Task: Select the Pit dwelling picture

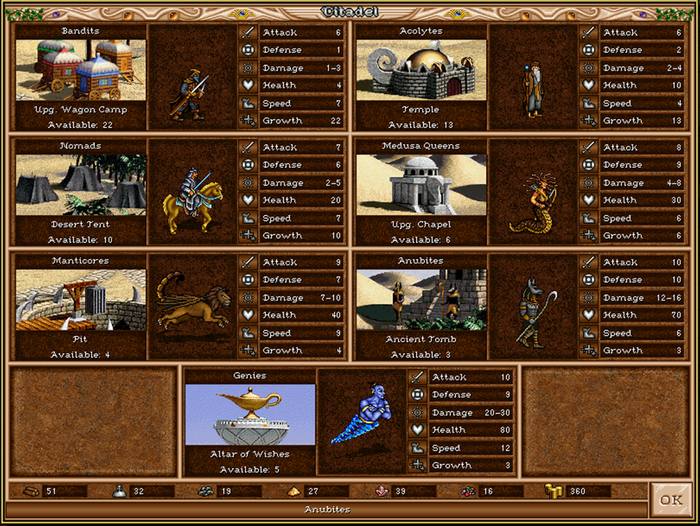Action: (81, 300)
